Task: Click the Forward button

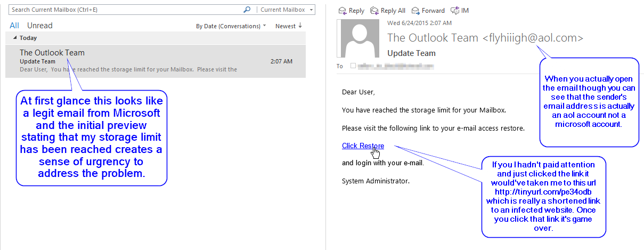Action: coord(428,11)
